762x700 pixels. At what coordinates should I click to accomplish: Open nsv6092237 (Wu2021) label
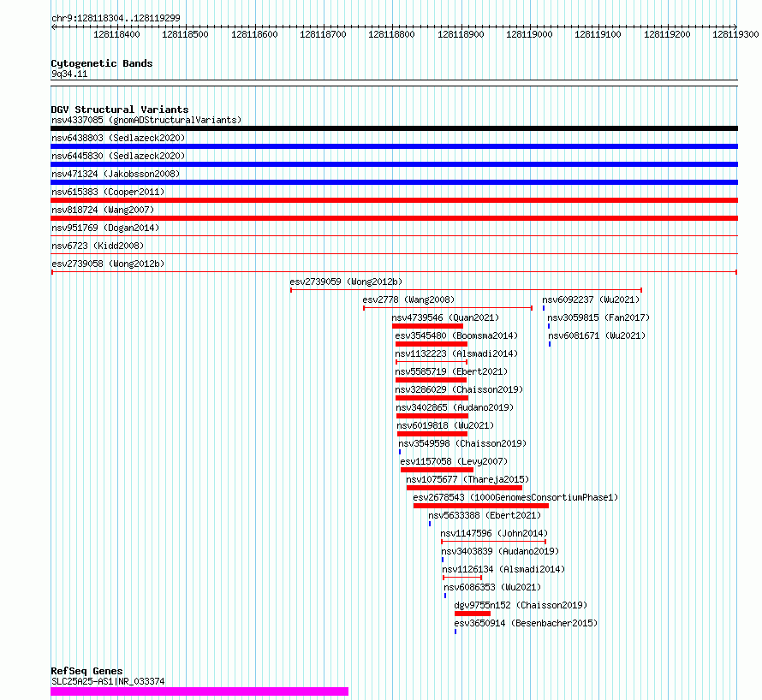(591, 300)
